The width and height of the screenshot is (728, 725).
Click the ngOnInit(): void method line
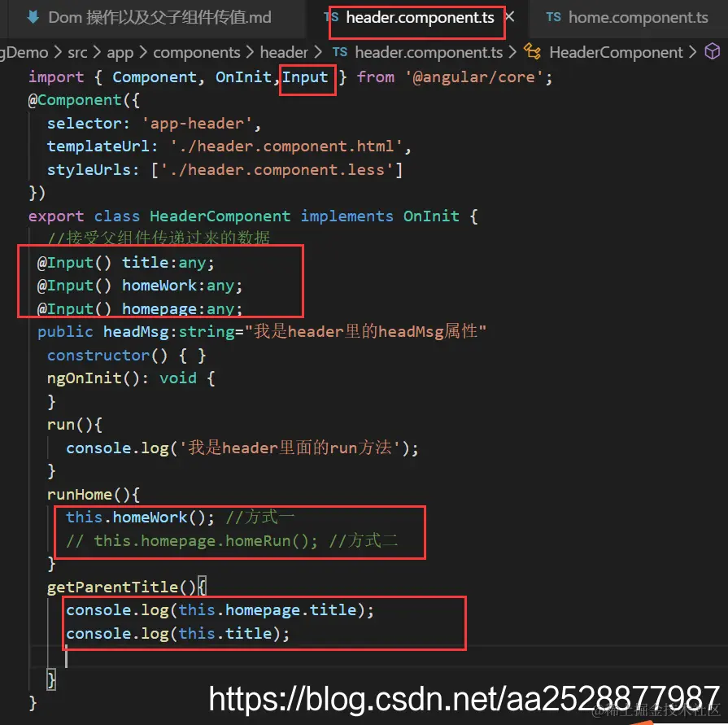(x=131, y=378)
